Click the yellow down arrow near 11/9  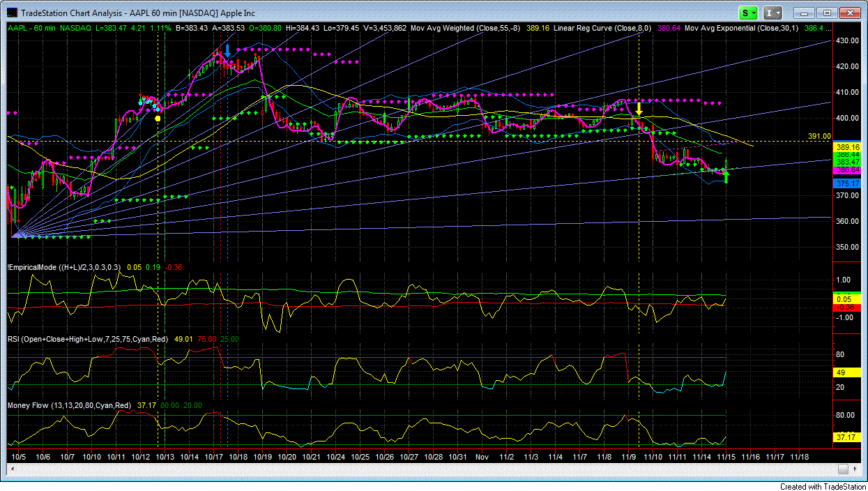coord(639,109)
